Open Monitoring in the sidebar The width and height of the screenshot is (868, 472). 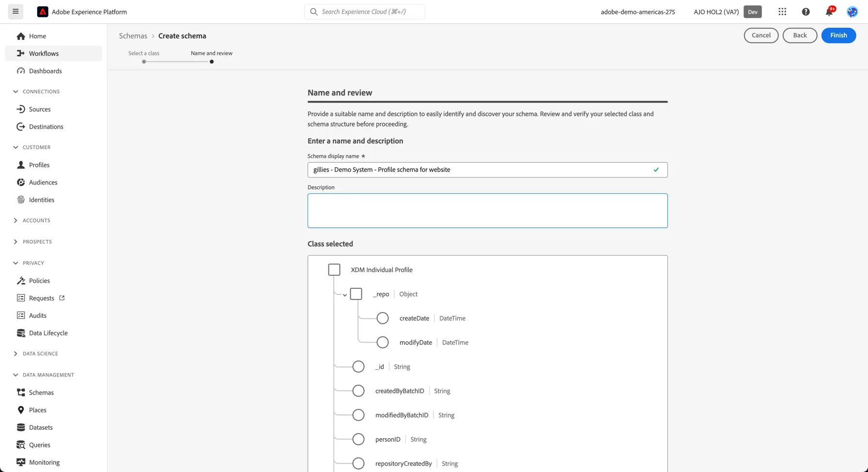[53, 462]
